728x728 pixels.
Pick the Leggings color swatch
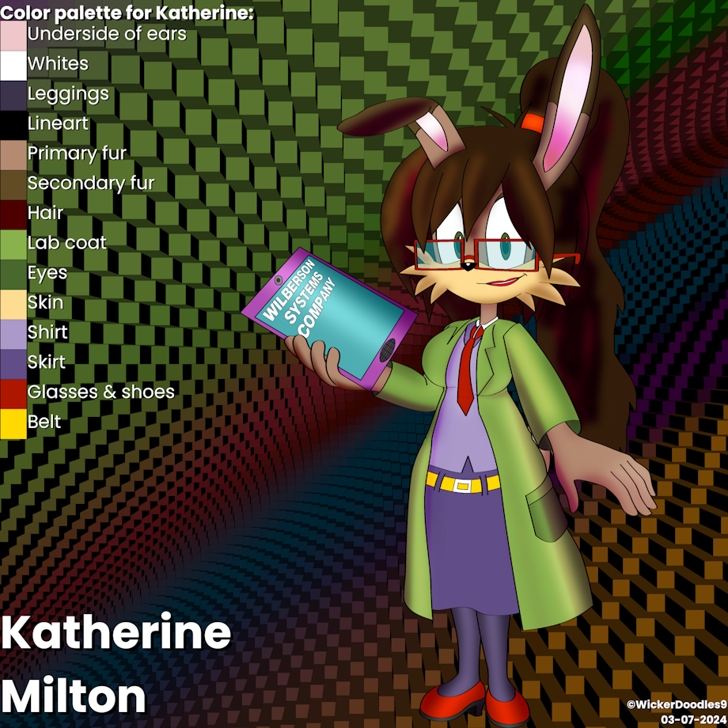(13, 95)
